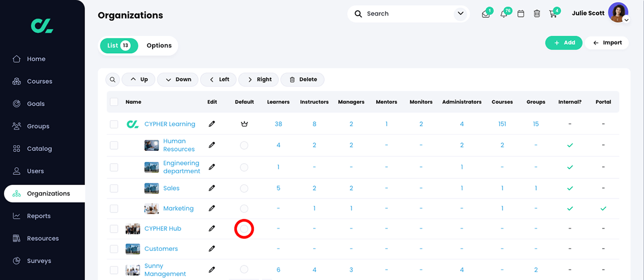
Task: Check the Sunny Management row checkbox
Action: click(114, 270)
